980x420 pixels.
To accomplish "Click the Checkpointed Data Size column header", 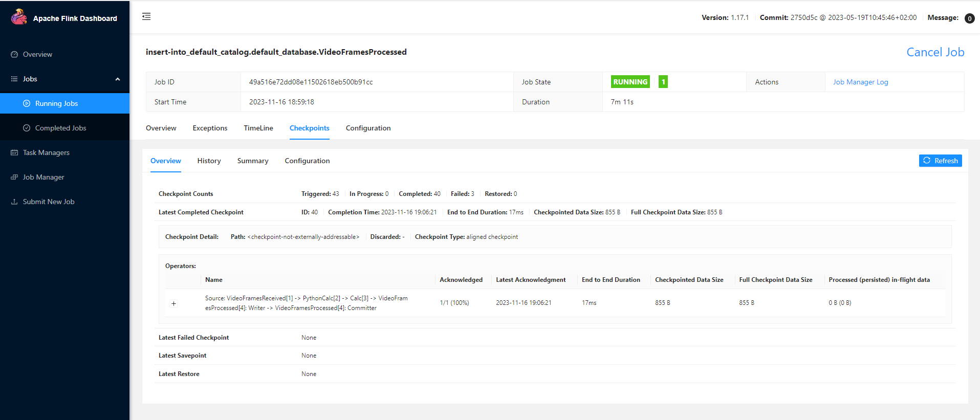I will [689, 280].
